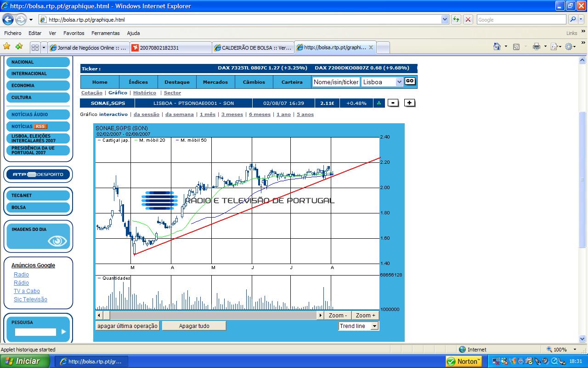Open the BOLSA sidebar section
This screenshot has height=368, width=588.
(x=38, y=207)
